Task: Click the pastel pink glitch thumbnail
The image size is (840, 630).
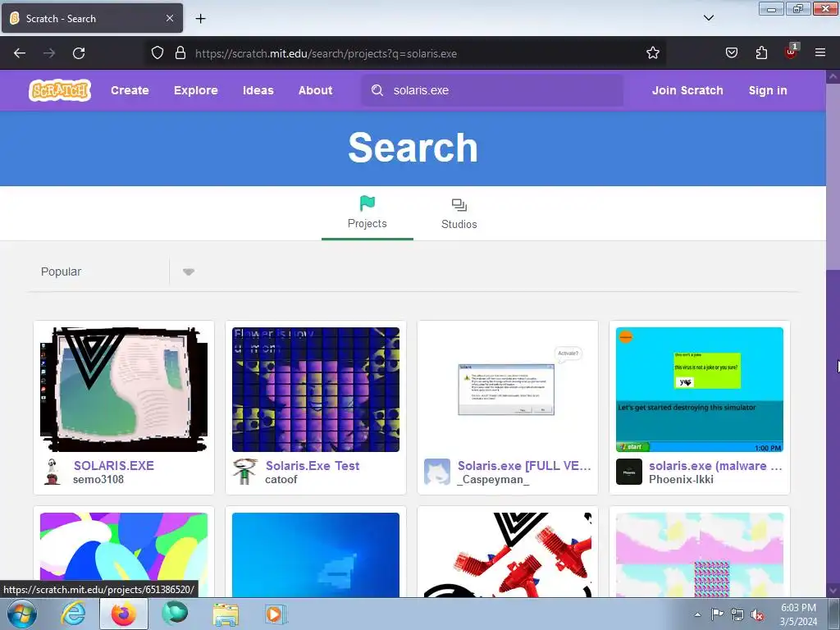Action: coord(700,555)
